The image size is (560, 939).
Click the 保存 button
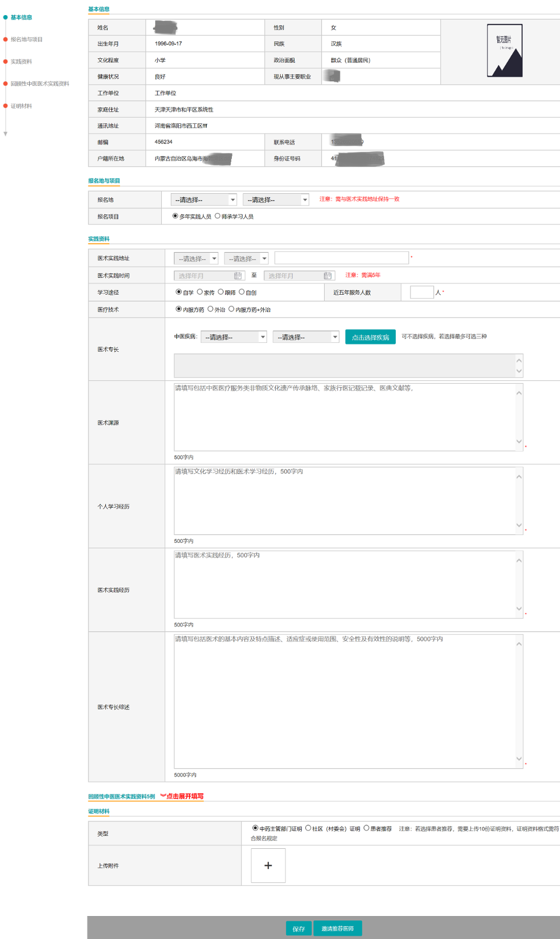click(298, 928)
